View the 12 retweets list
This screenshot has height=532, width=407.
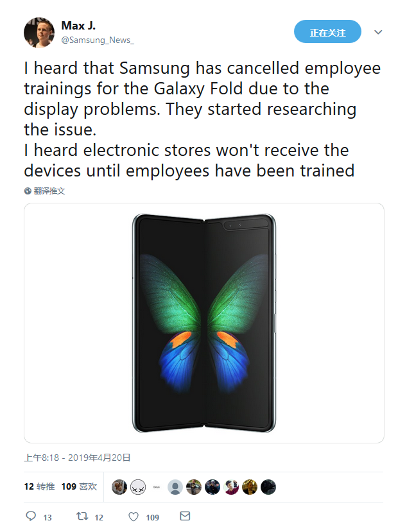(x=39, y=486)
